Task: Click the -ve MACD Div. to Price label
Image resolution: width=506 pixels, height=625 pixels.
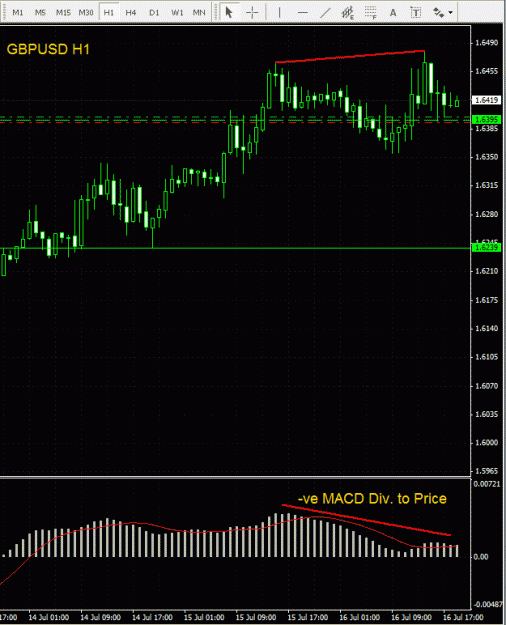Action: pyautogui.click(x=372, y=499)
